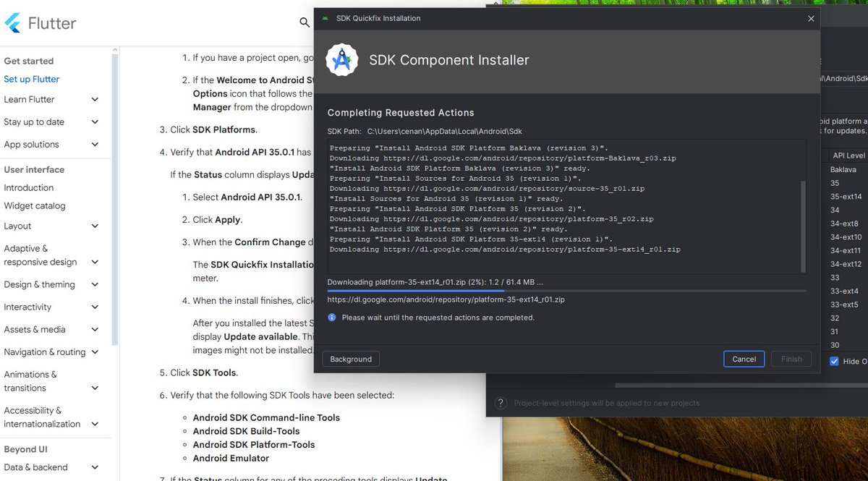Click the Downloading platform-35-ext14 status text
The image size is (868, 481).
tap(435, 282)
